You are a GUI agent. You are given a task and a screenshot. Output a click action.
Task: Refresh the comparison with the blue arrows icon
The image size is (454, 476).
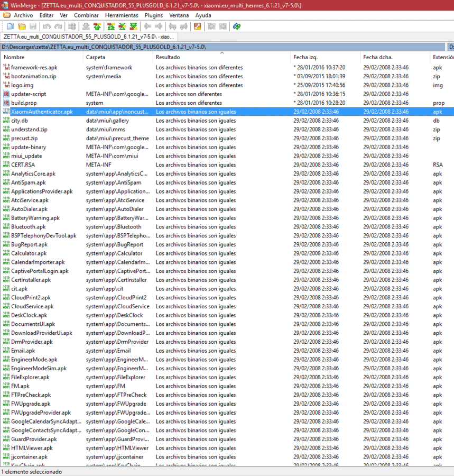pyautogui.click(x=237, y=26)
